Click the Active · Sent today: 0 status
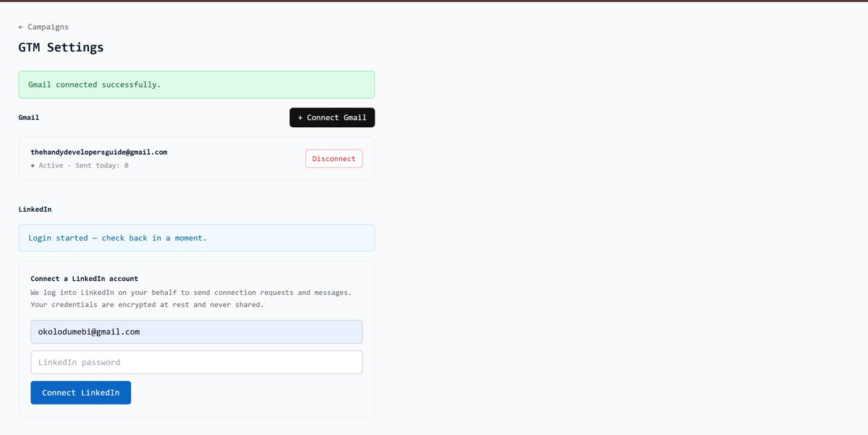This screenshot has height=435, width=868. coord(80,165)
